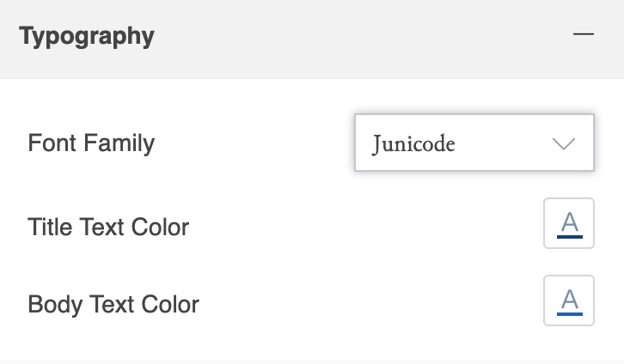Click the empty middle area of the Typography header
The height and width of the screenshot is (364, 624).
[x=344, y=37]
